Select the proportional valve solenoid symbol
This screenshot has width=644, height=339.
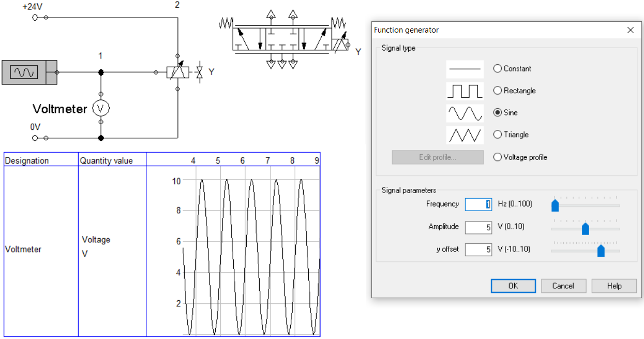tap(177, 72)
